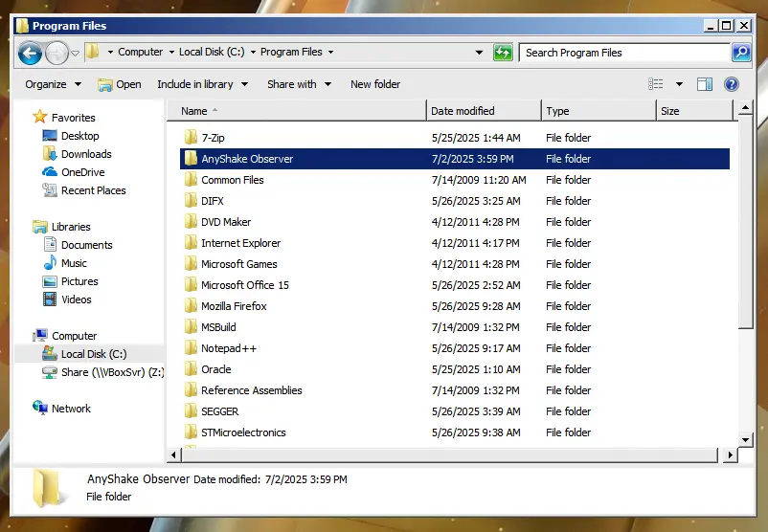Sort by the Name column header

[297, 111]
